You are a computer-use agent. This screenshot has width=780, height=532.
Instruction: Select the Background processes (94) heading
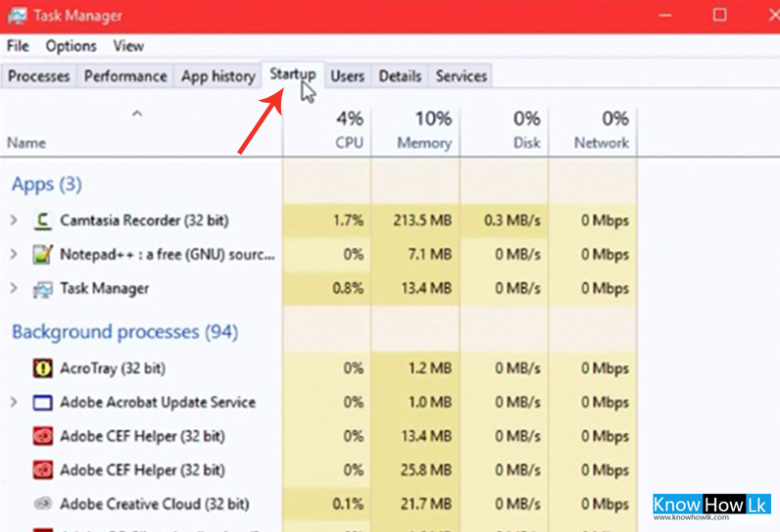click(124, 331)
